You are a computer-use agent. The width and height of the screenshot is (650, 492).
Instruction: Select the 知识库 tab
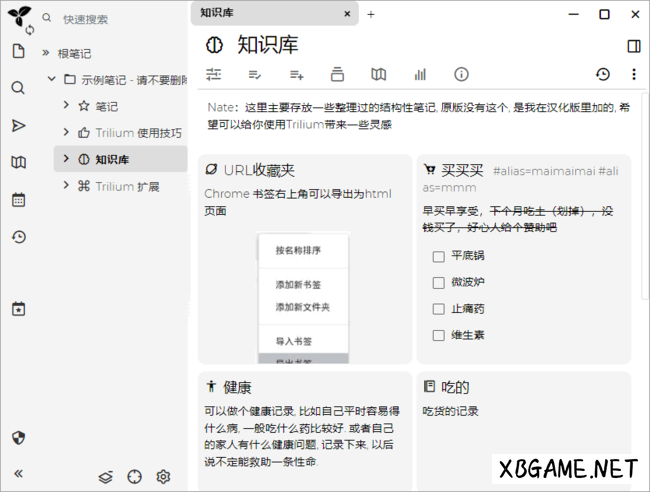pyautogui.click(x=265, y=14)
